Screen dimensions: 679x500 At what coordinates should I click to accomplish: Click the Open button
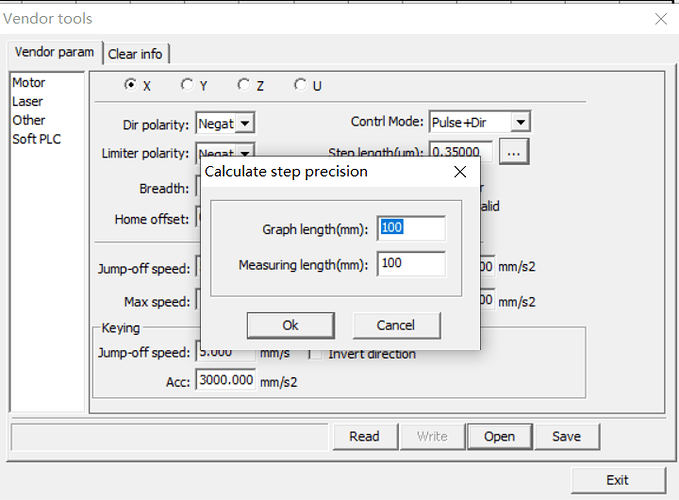click(500, 436)
